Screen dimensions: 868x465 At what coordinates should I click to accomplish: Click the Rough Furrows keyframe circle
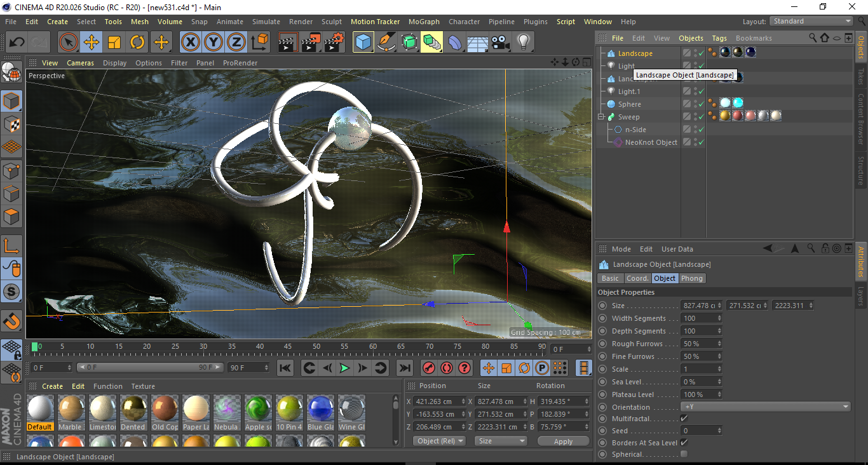tap(603, 344)
